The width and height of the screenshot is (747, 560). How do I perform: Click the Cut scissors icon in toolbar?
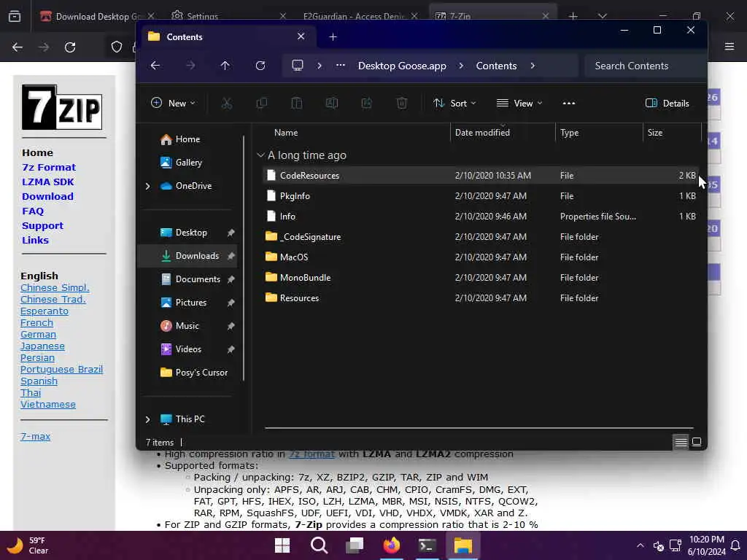[x=227, y=104]
